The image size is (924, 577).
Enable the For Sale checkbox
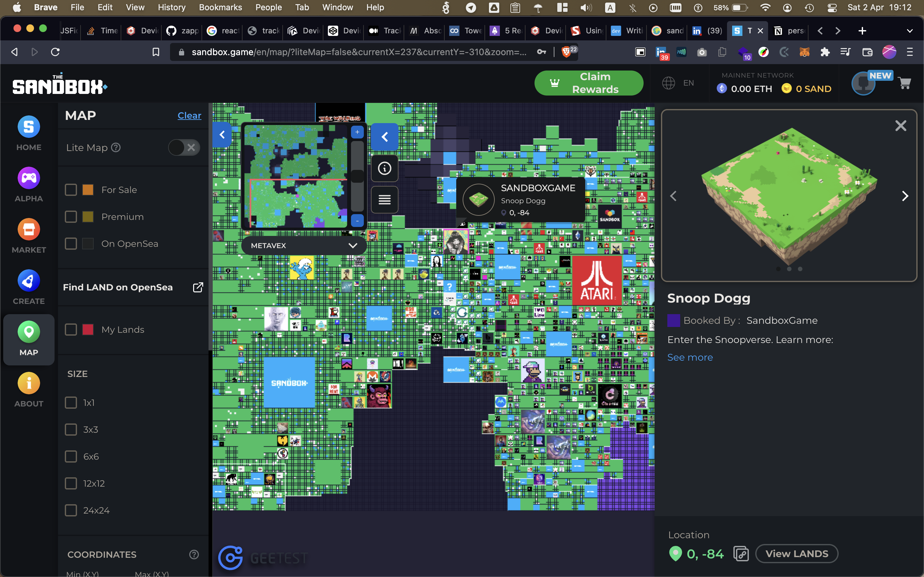(71, 190)
